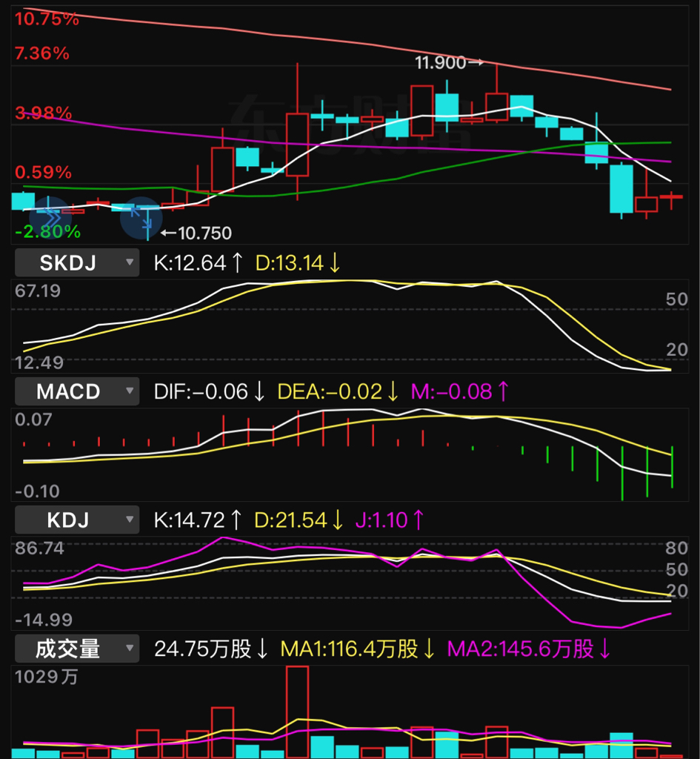Select the last large cyan candlestick

[621, 189]
